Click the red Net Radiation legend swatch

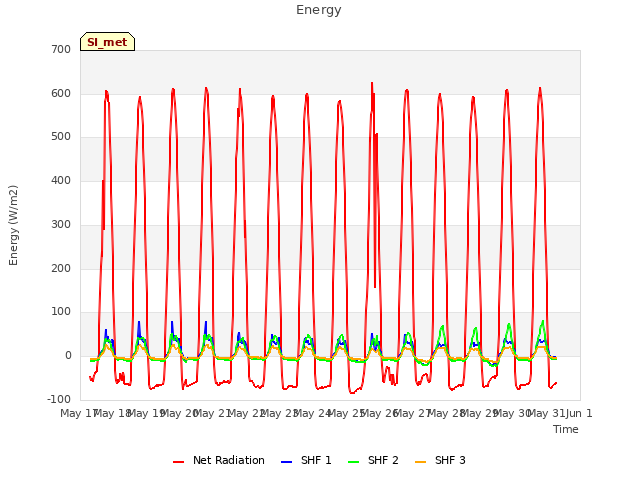178,462
